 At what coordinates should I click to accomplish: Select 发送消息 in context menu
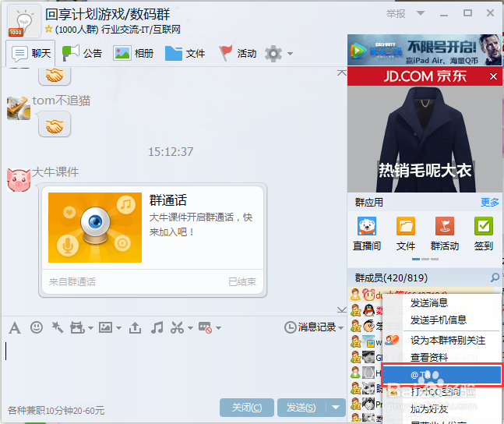click(x=429, y=302)
